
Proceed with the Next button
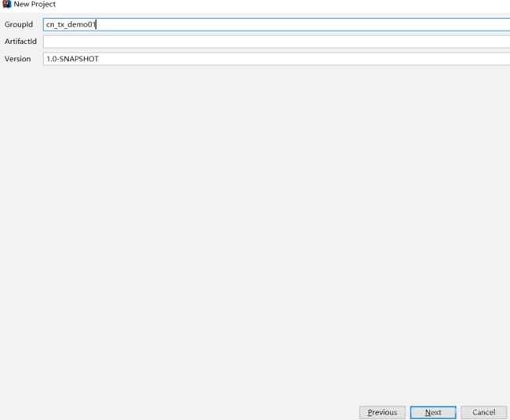click(x=433, y=412)
